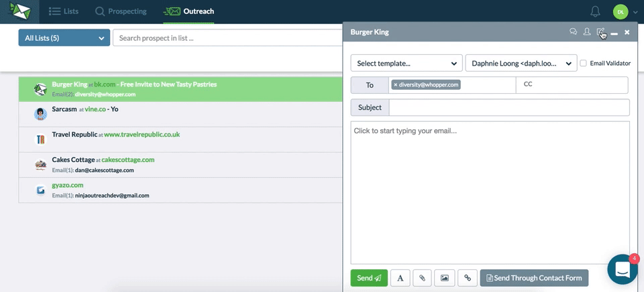This screenshot has width=644, height=292.
Task: Open the conversation history icon in compose header
Action: click(574, 31)
